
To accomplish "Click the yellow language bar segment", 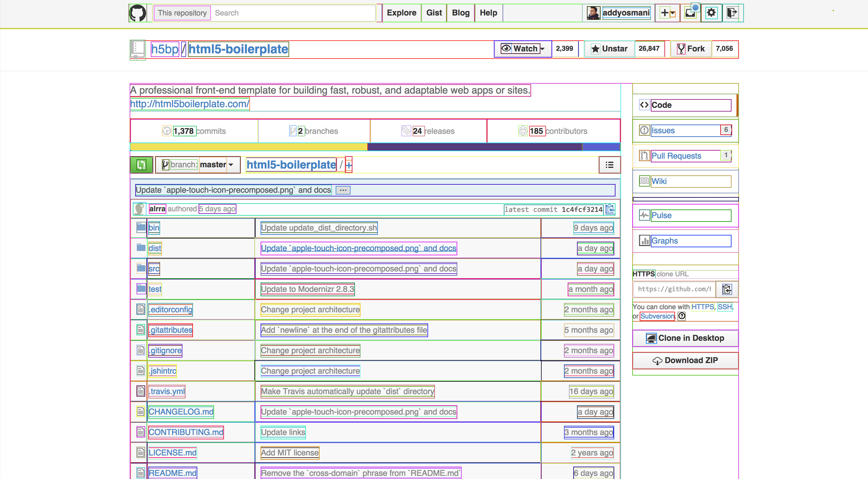I will click(x=248, y=147).
